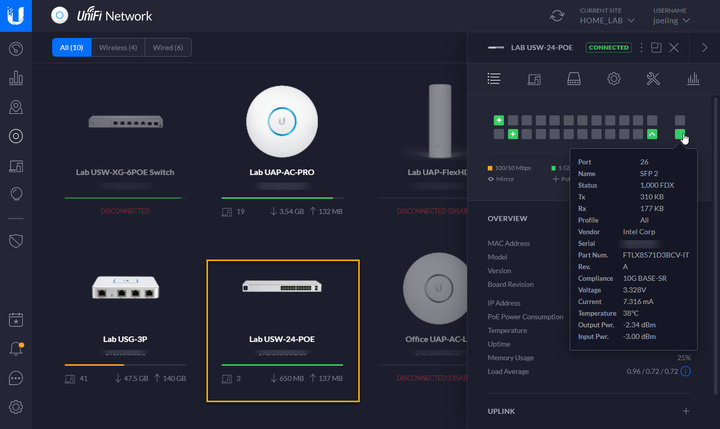Open the device ports tab icon
This screenshot has width=720, height=429.
coord(574,79)
